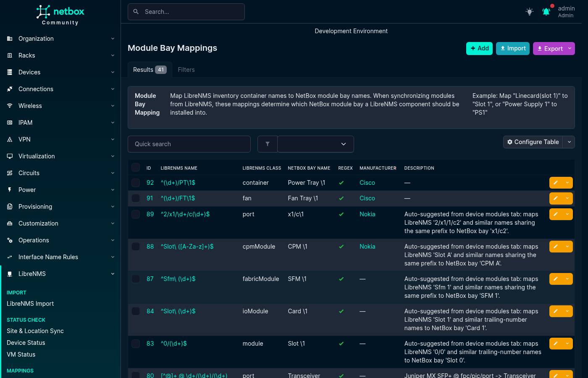Open the admin user menu
Image resolution: width=588 pixels, height=378 pixels.
(x=566, y=12)
